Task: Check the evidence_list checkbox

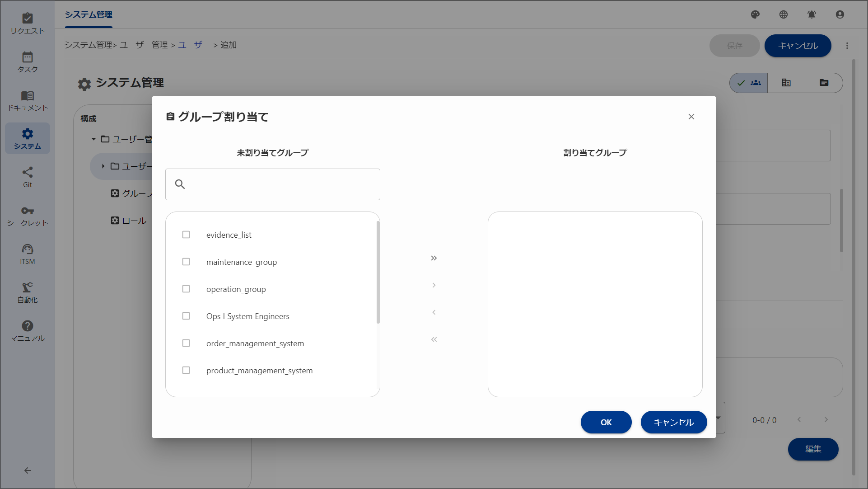Action: click(186, 235)
